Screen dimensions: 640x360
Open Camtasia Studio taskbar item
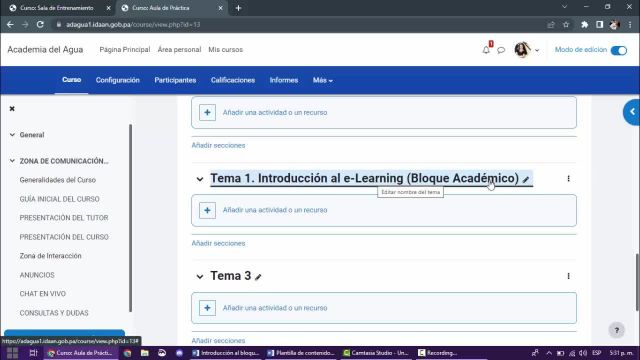coord(376,353)
